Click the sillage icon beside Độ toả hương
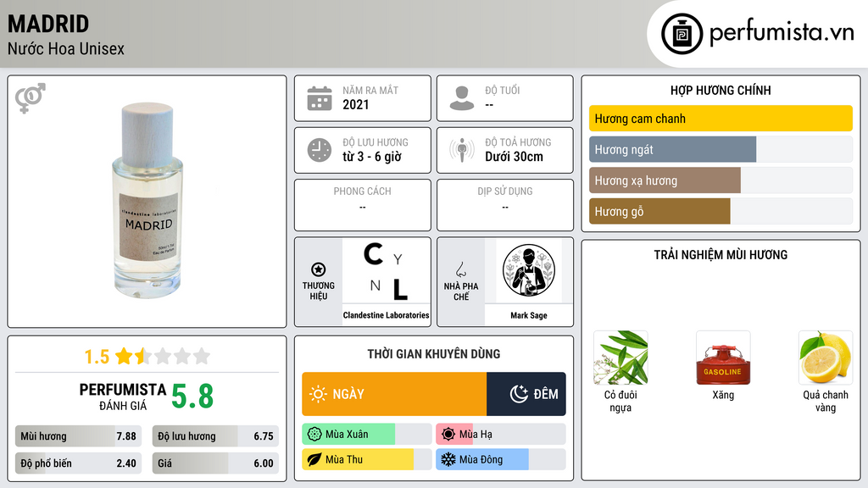 (x=462, y=150)
